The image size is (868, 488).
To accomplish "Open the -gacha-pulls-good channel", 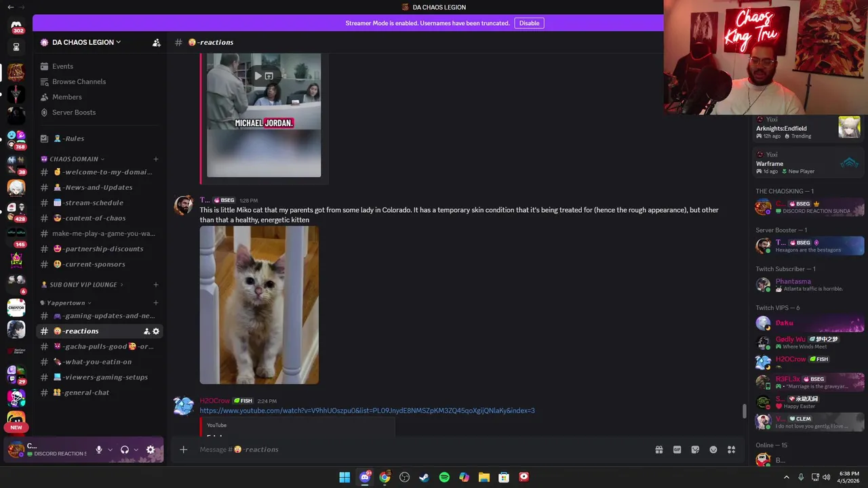I will click(99, 346).
